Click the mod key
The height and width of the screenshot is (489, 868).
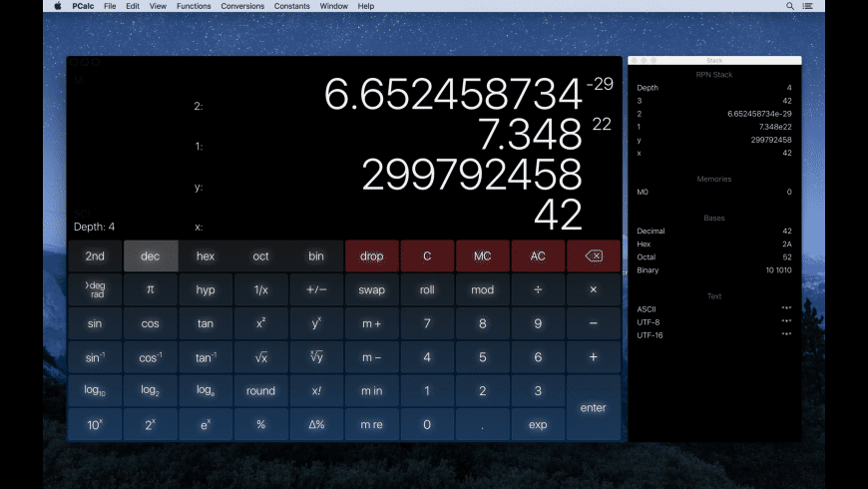pos(482,289)
